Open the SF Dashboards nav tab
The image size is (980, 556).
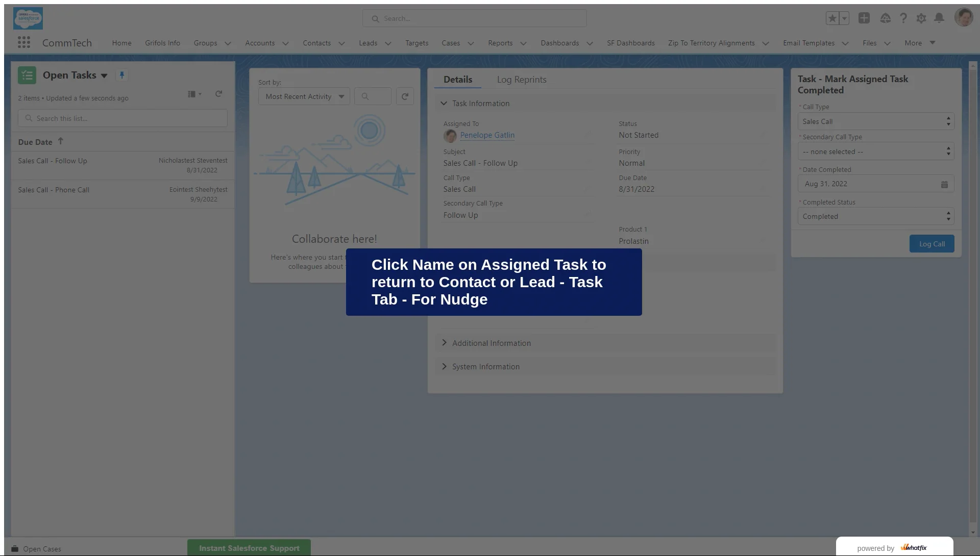631,43
